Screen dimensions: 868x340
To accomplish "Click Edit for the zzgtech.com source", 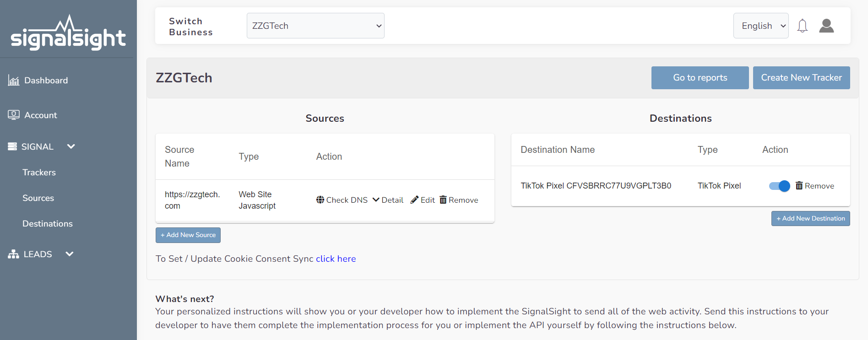I will coord(423,200).
